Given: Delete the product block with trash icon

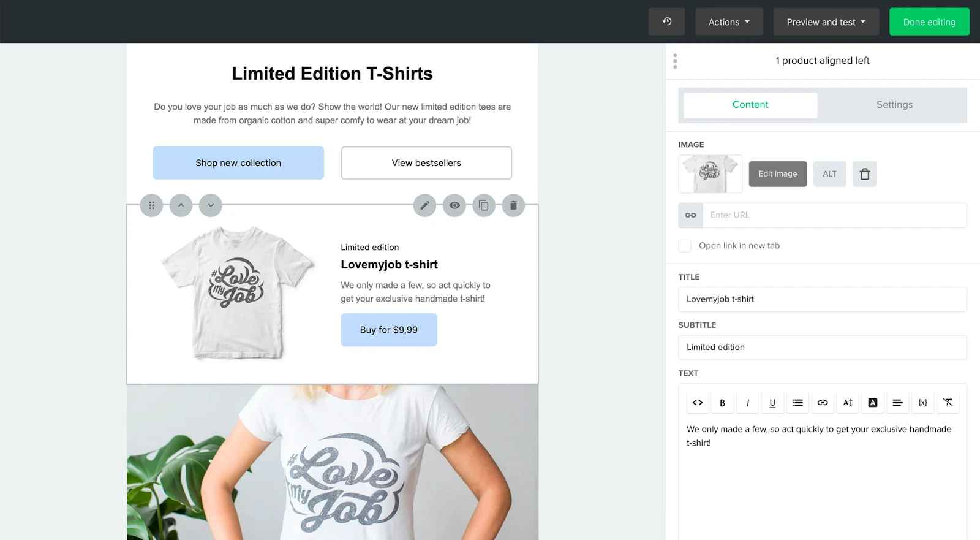Looking at the screenshot, I should pyautogui.click(x=513, y=205).
